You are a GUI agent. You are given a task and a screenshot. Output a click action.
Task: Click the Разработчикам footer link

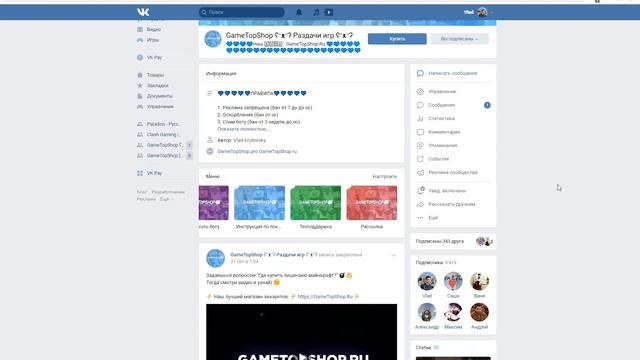pyautogui.click(x=168, y=192)
